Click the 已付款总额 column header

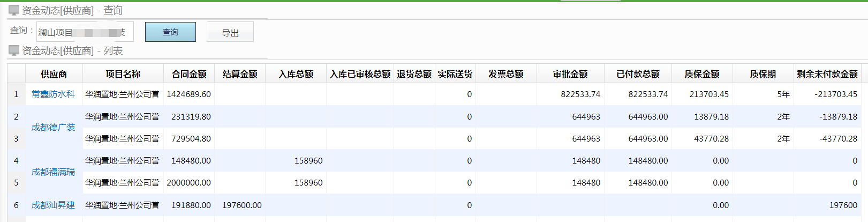[638, 74]
